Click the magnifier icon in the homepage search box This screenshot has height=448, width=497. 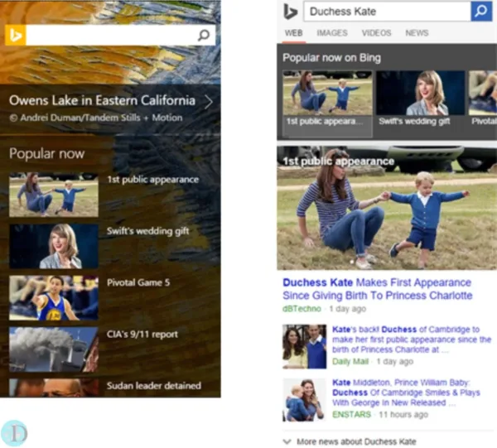coord(204,35)
